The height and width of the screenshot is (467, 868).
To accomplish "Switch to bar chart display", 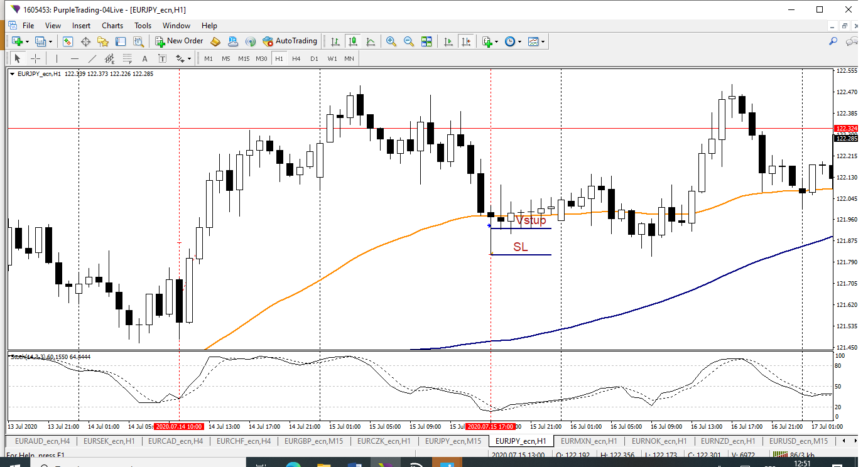I will click(335, 41).
